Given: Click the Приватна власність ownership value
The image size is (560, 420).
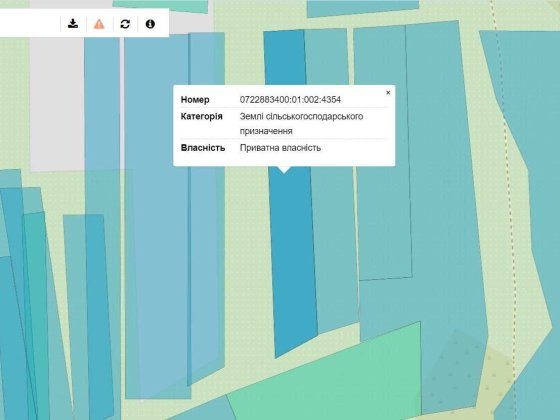Looking at the screenshot, I should (x=280, y=148).
